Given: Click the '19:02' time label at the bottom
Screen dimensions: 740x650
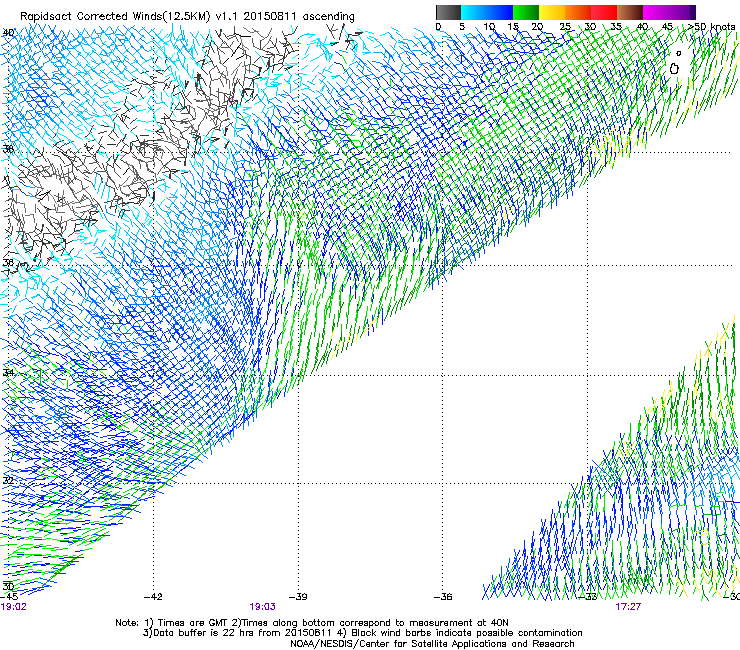Looking at the screenshot, I should point(13,607).
